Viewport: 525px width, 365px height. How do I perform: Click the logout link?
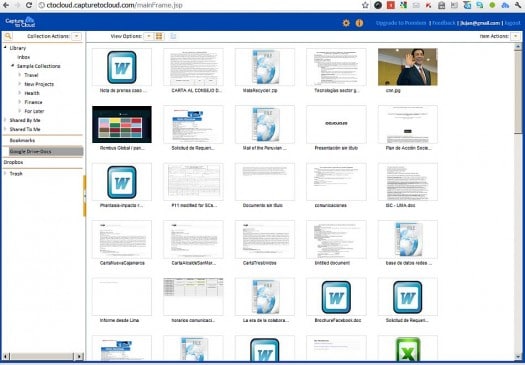(x=513, y=23)
